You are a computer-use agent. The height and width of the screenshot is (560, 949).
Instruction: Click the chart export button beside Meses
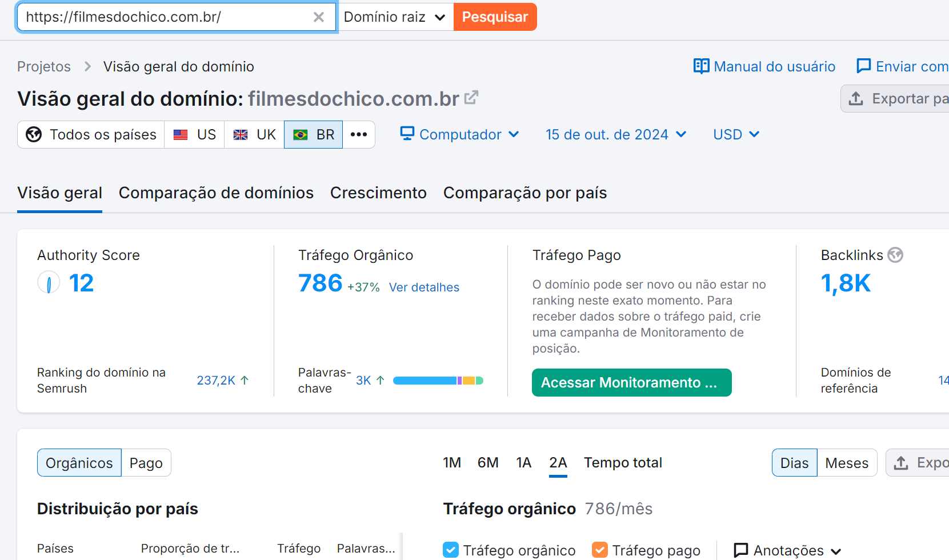point(918,463)
